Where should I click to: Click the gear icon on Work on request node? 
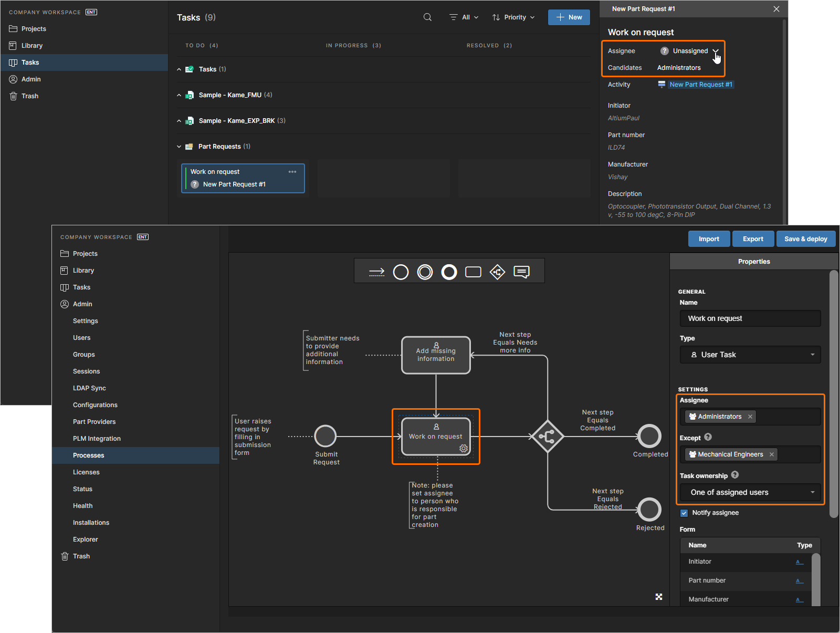coord(463,449)
